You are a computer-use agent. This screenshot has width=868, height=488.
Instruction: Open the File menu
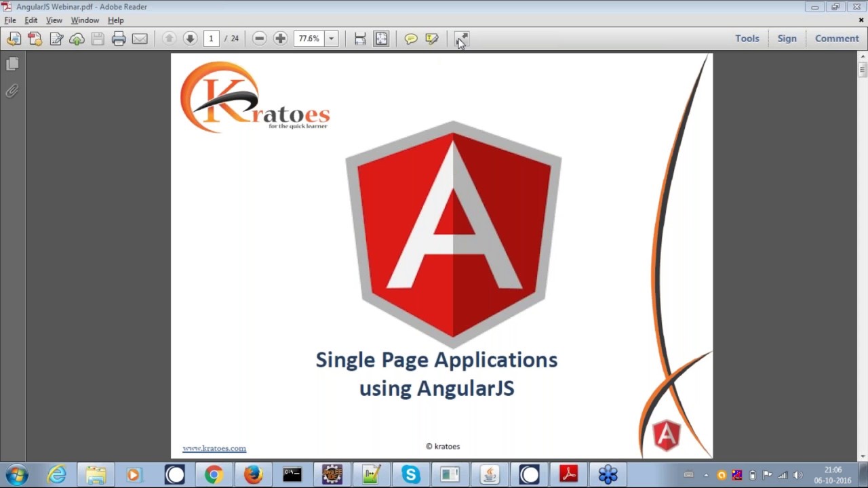click(x=10, y=20)
